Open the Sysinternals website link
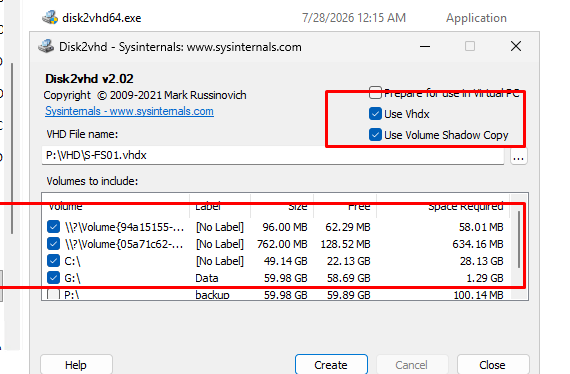 [129, 111]
